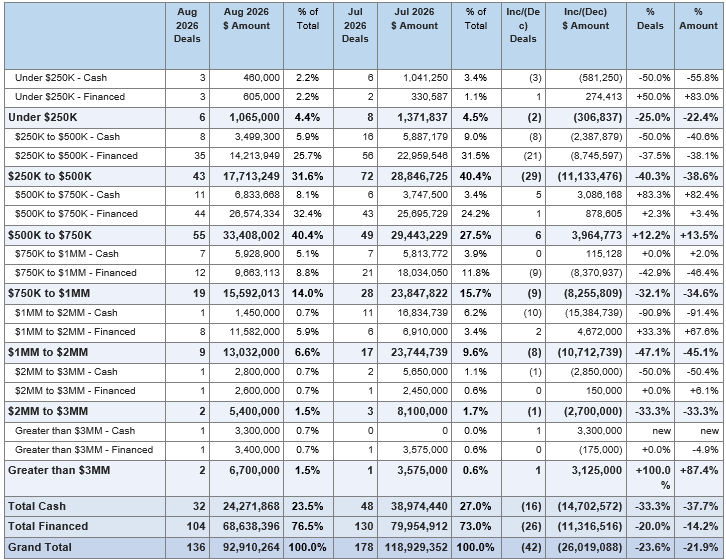Select the Under $250K - Cash row label
This screenshot has width=726, height=560.
coord(61,78)
